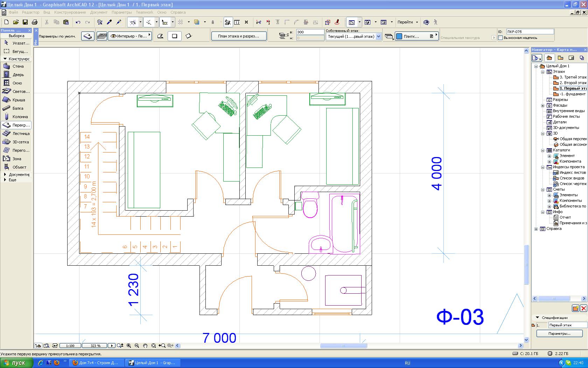Enable the Выносная надпись checkbox

pyautogui.click(x=500, y=38)
